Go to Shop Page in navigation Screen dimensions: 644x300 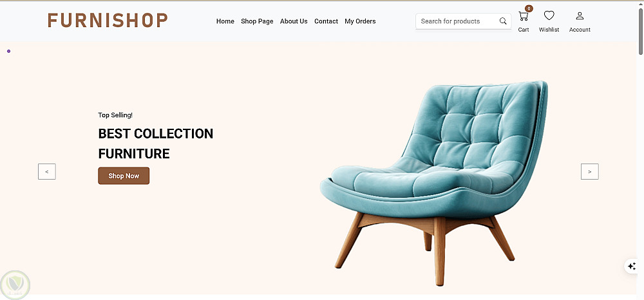[x=257, y=21]
